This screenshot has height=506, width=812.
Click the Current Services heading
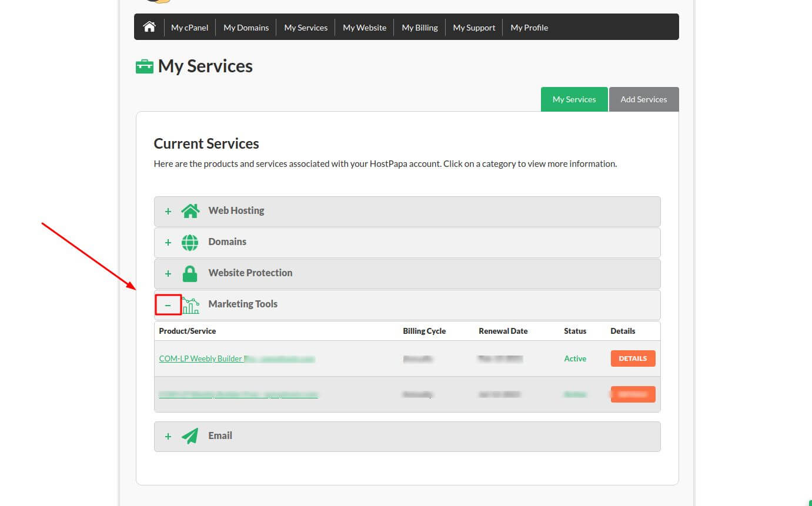(206, 143)
